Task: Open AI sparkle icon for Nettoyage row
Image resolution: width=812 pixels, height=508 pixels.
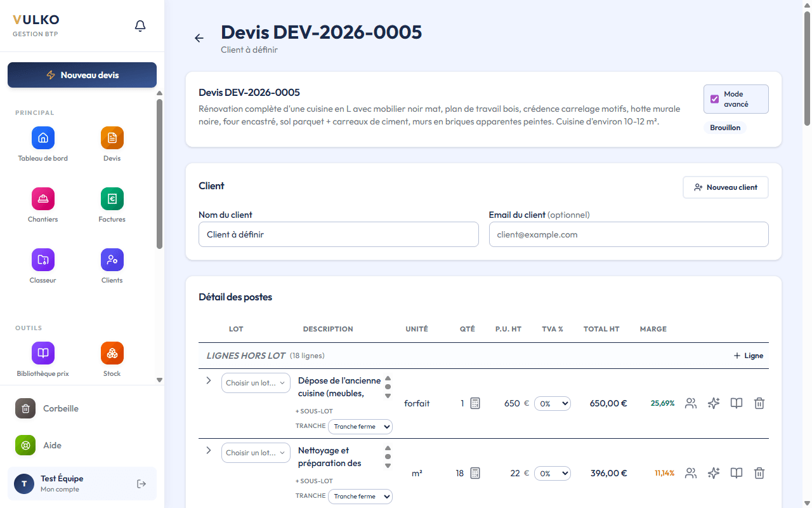Action: click(x=714, y=473)
